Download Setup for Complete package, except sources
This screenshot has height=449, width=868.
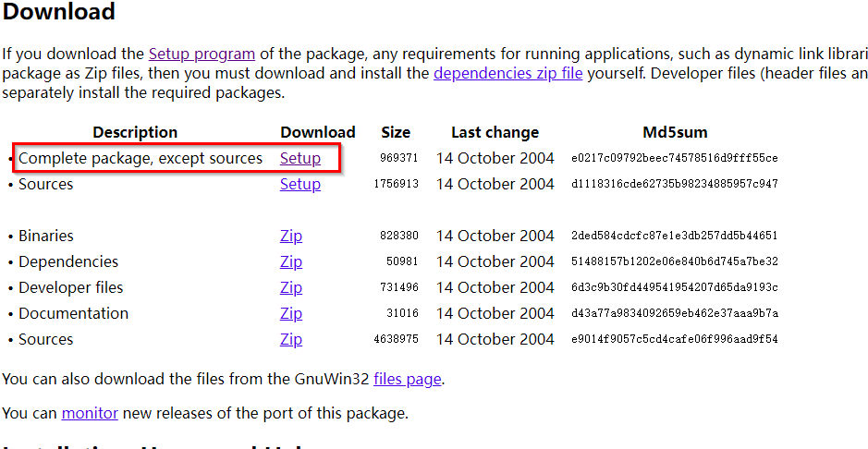tap(300, 158)
